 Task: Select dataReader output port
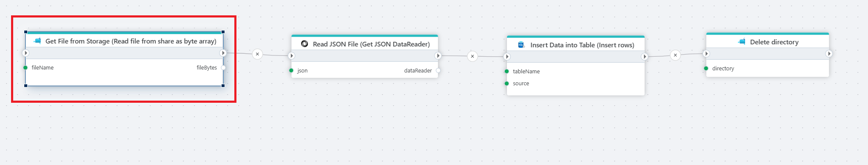(x=438, y=71)
